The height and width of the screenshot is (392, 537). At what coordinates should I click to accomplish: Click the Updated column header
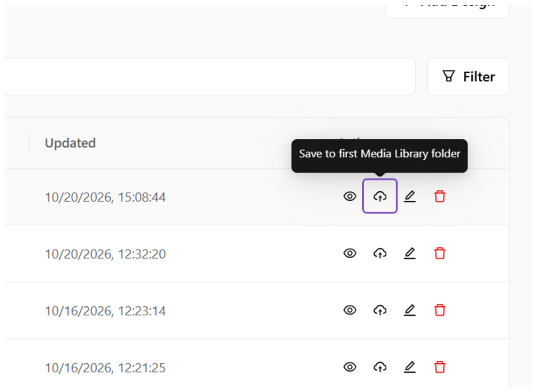point(70,143)
